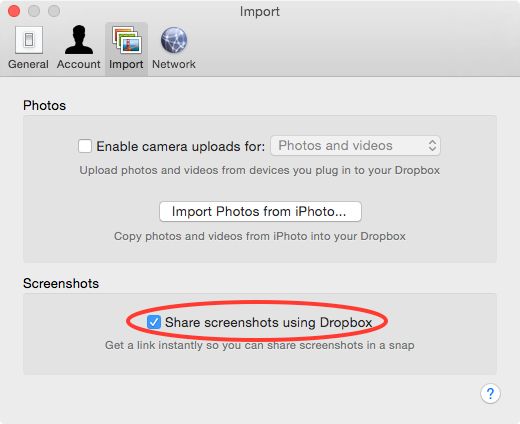
Task: Click the 'Enable camera uploads for:' label
Action: click(181, 147)
